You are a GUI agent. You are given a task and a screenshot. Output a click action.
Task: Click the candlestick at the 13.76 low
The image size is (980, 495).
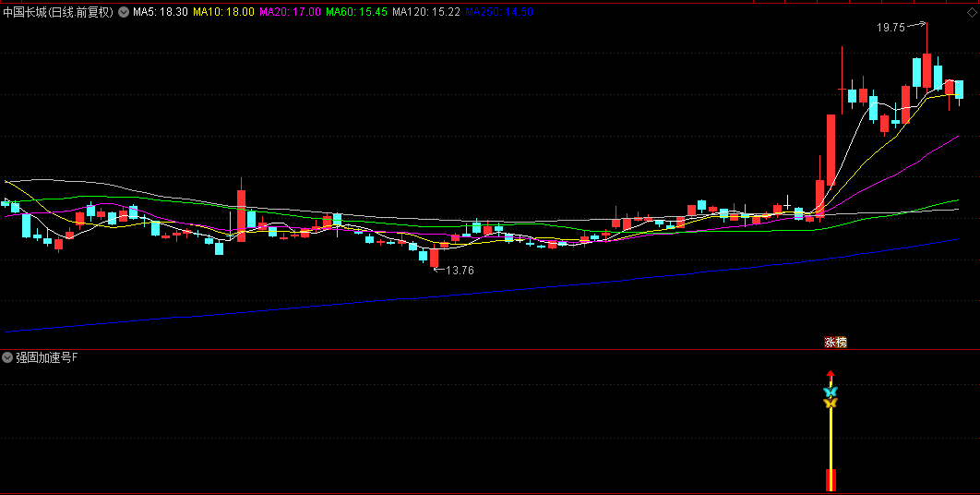(434, 258)
